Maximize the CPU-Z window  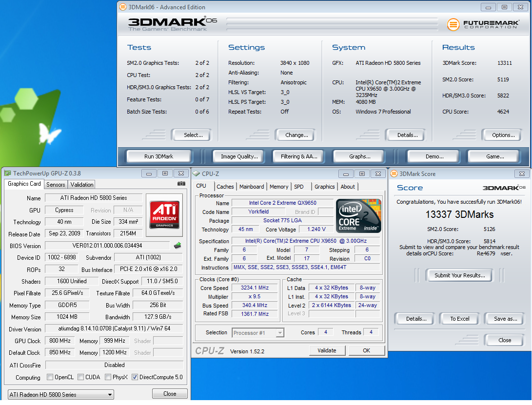point(362,174)
